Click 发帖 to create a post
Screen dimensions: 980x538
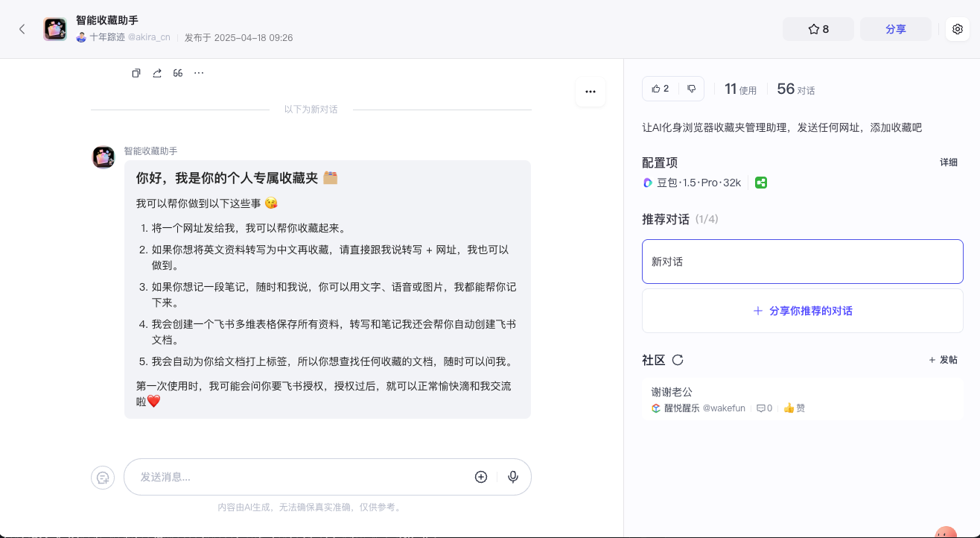943,360
